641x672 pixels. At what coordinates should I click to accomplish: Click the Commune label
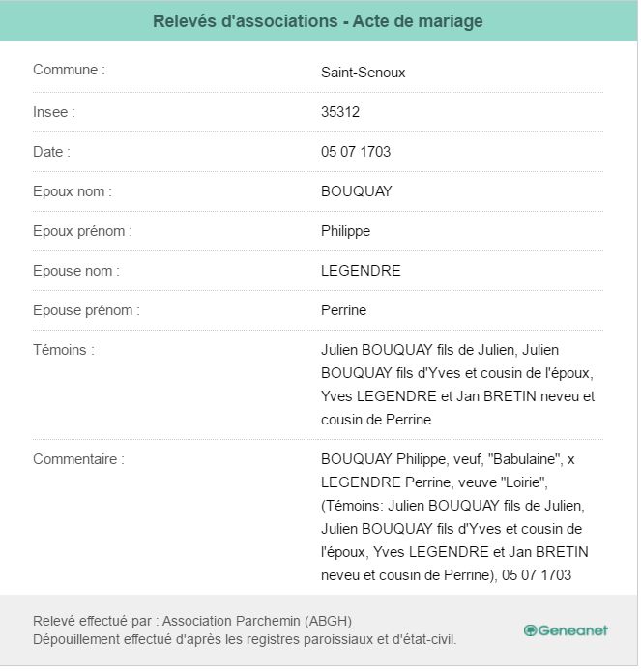(69, 70)
